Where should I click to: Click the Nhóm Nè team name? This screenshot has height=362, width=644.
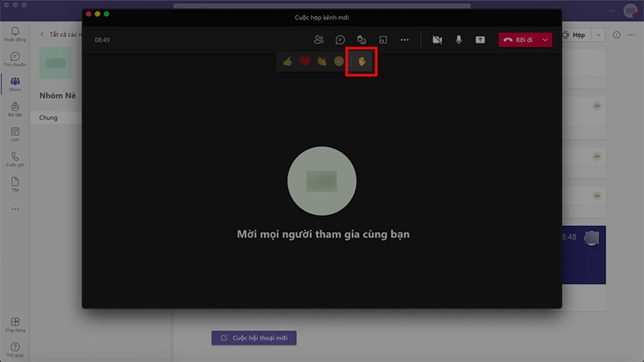[57, 96]
